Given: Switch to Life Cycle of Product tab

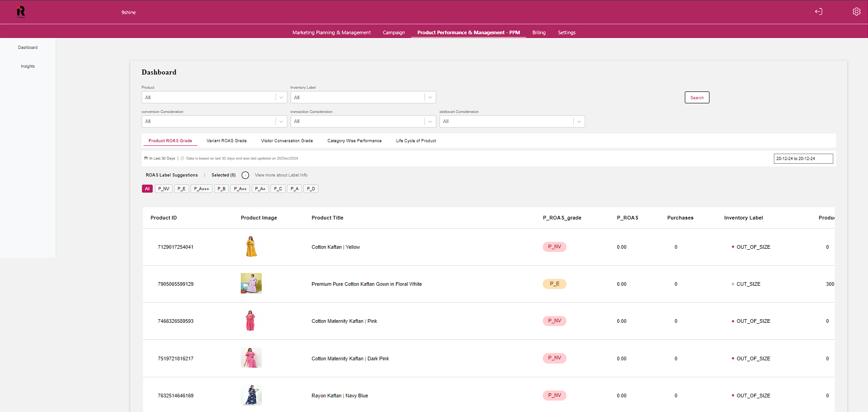Looking at the screenshot, I should (x=416, y=141).
